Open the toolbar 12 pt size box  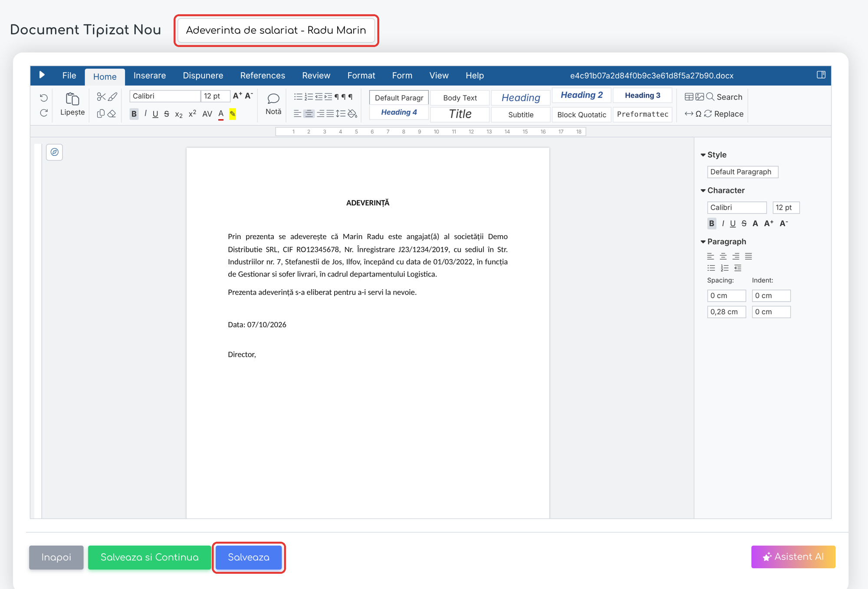[x=216, y=96]
